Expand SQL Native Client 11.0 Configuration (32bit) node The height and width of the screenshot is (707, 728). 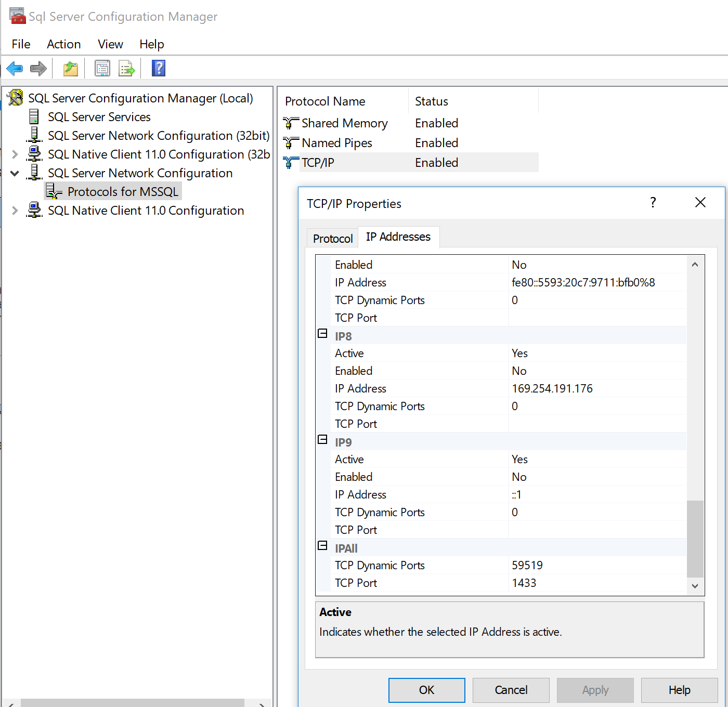click(15, 154)
